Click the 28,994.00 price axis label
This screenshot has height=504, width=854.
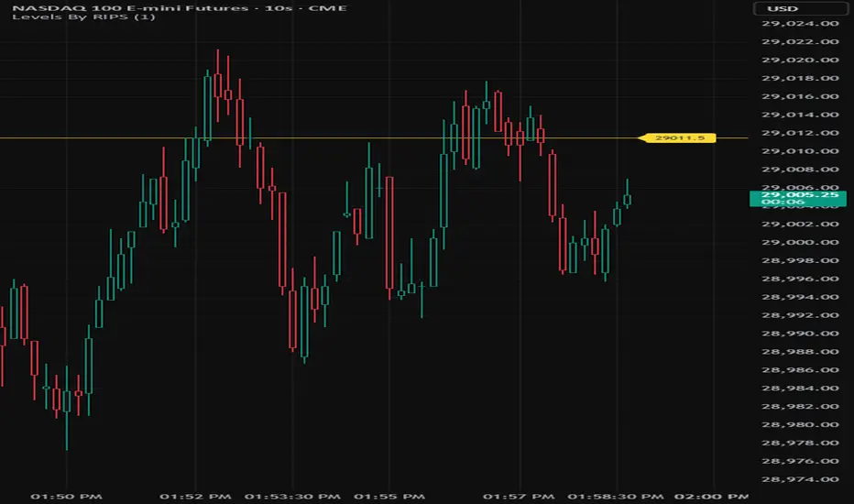[800, 297]
